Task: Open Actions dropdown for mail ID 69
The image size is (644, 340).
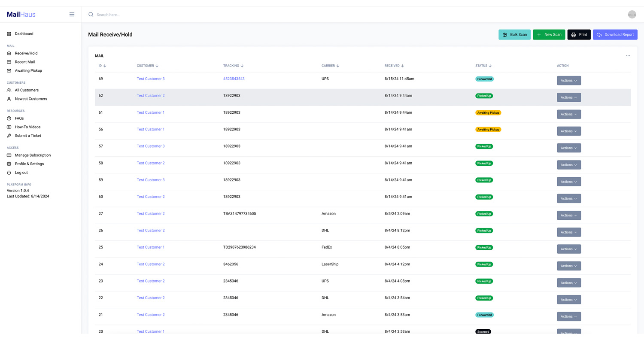Action: [x=568, y=81]
